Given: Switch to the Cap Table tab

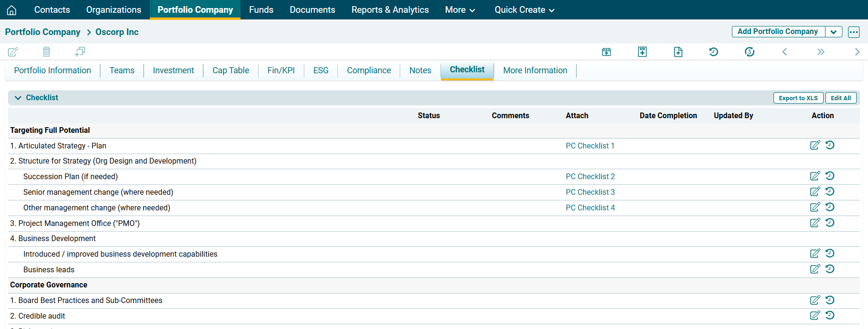Looking at the screenshot, I should [x=231, y=70].
